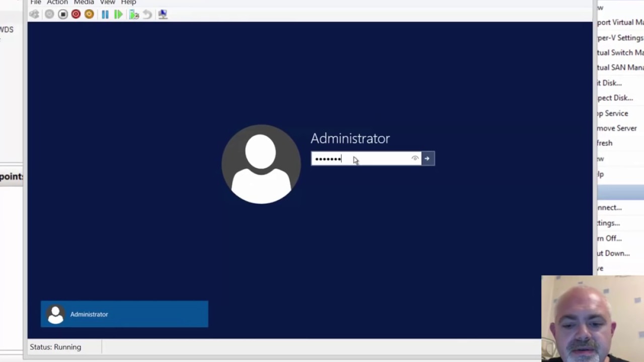Click Turn Off in actions pane
The height and width of the screenshot is (362, 644).
coord(610,238)
